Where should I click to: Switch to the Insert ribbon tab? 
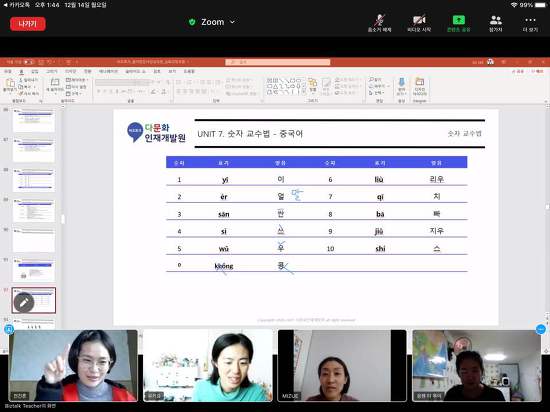(x=34, y=71)
